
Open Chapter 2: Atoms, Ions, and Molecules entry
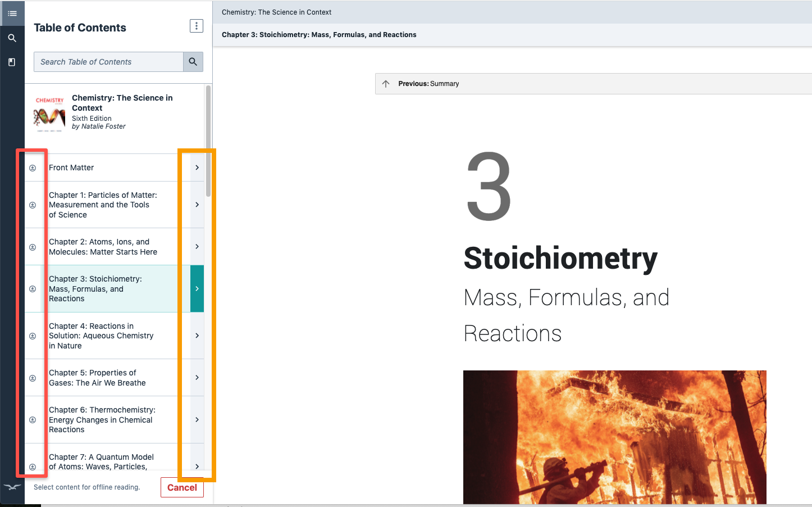click(103, 247)
